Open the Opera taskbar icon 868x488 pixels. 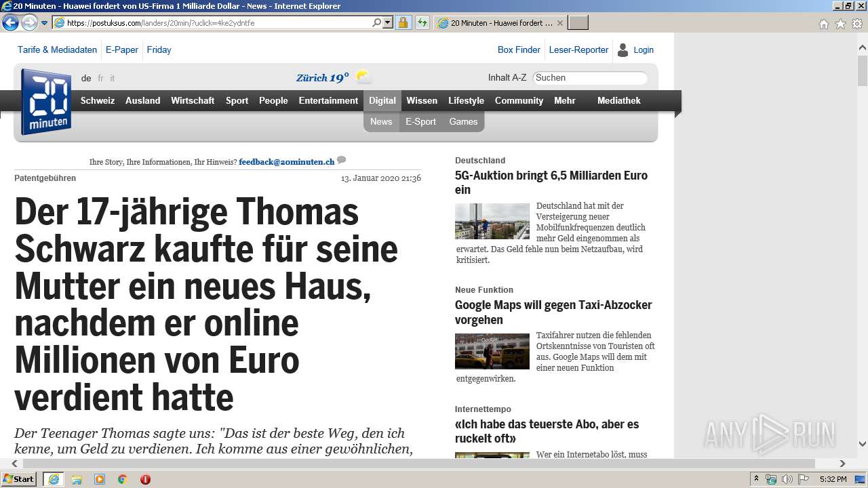(x=145, y=479)
